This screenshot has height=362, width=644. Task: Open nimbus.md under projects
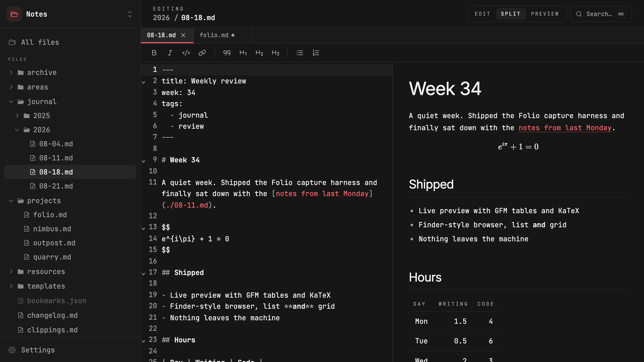click(70, 229)
